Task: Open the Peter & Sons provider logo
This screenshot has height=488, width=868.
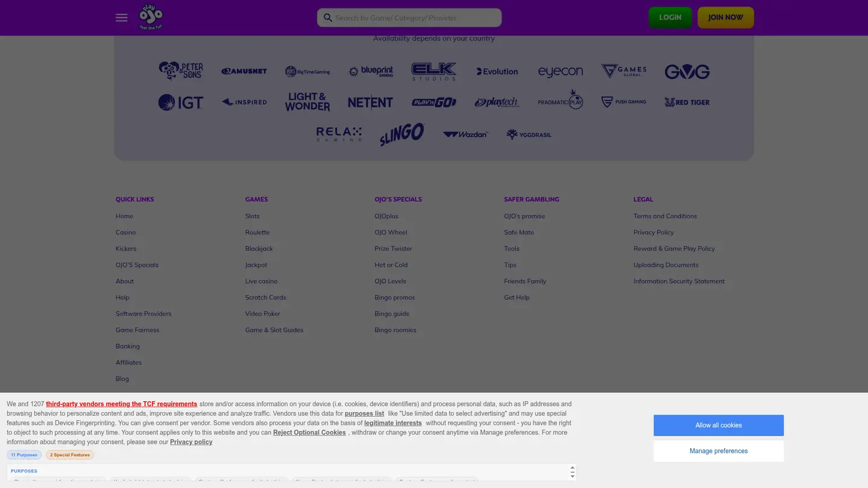Action: pos(181,71)
